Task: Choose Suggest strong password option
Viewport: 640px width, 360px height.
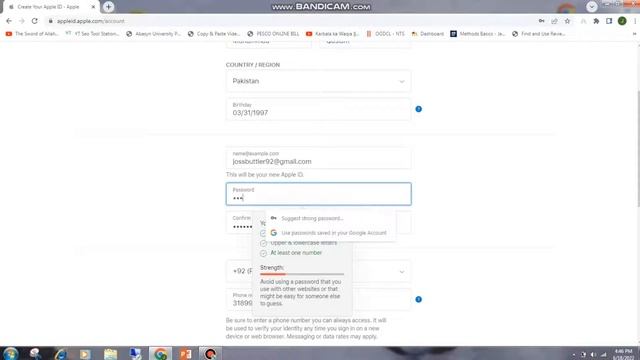Action: tap(312, 218)
